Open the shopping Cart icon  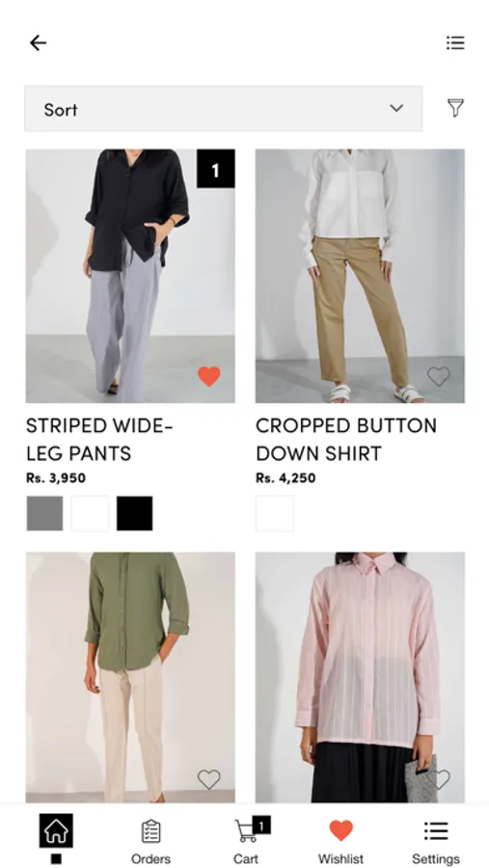[245, 831]
